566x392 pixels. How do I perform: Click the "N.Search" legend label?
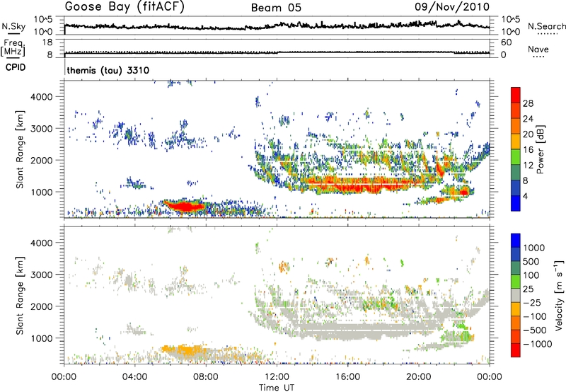coord(546,26)
